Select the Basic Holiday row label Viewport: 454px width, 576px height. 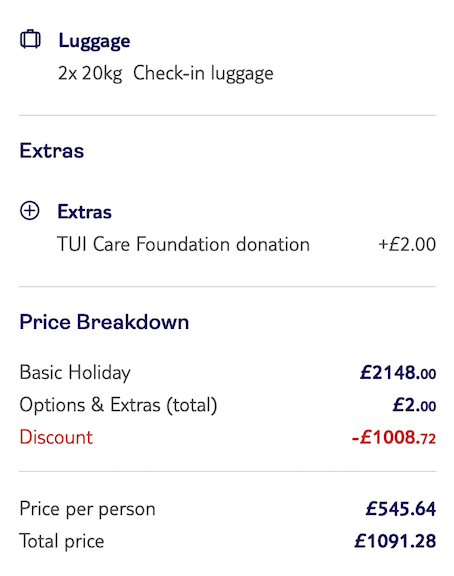[75, 373]
